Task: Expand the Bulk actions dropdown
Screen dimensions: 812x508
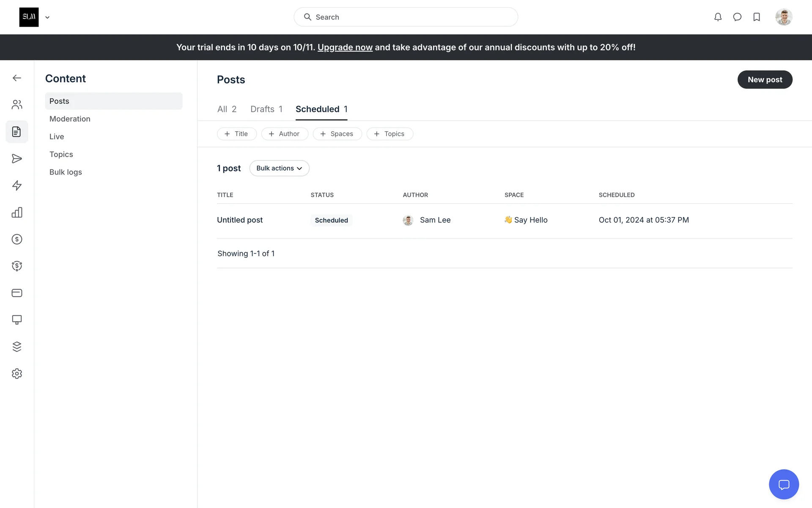Action: [279, 168]
